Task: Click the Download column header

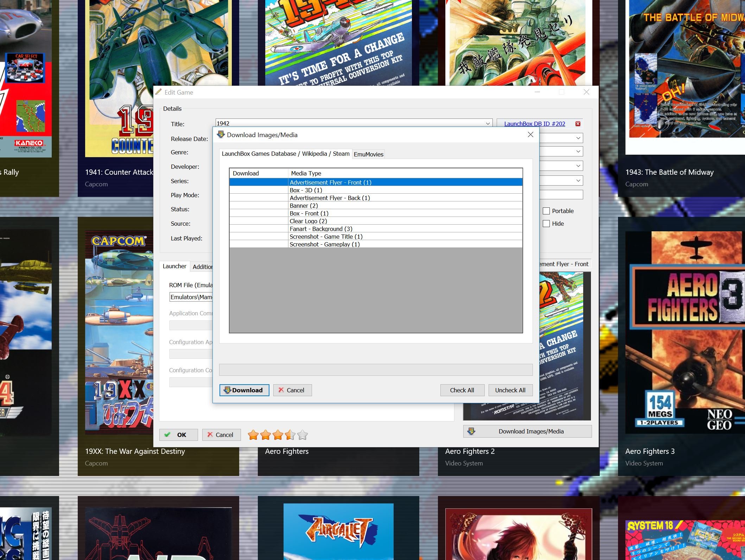Action: 259,173
